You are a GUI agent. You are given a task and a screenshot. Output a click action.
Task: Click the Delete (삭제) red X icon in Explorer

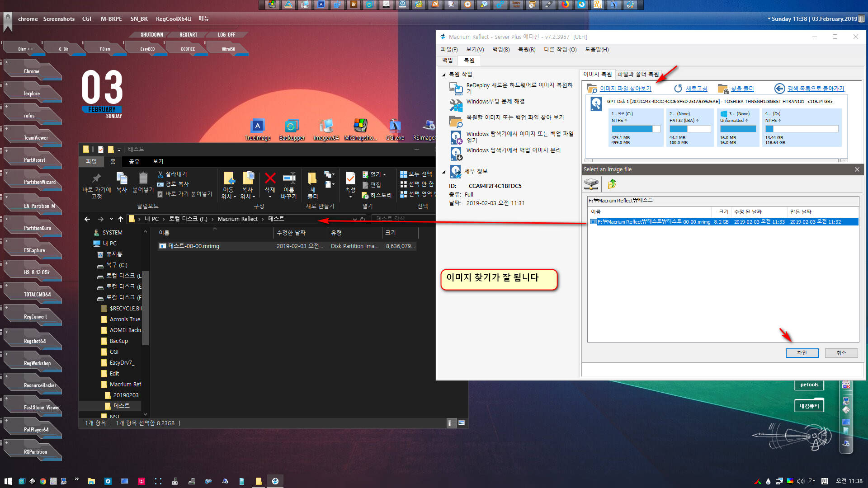pyautogui.click(x=270, y=178)
